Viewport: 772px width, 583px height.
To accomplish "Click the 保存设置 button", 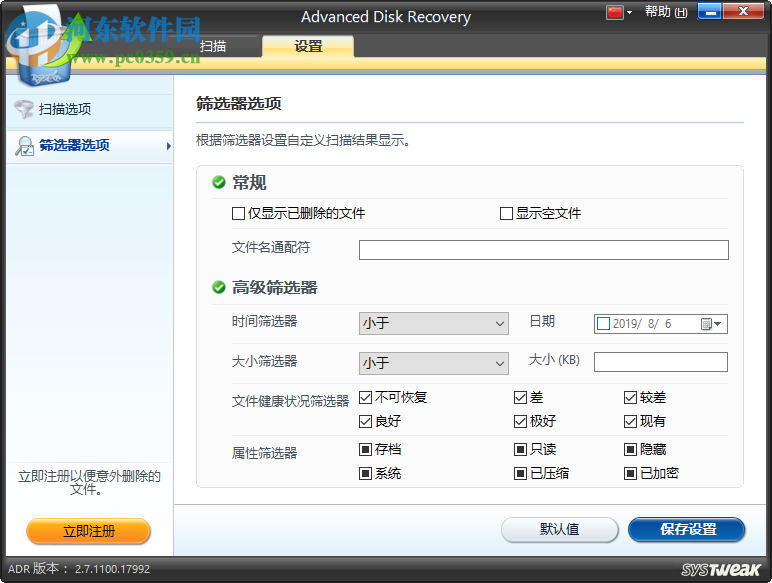I will [687, 530].
